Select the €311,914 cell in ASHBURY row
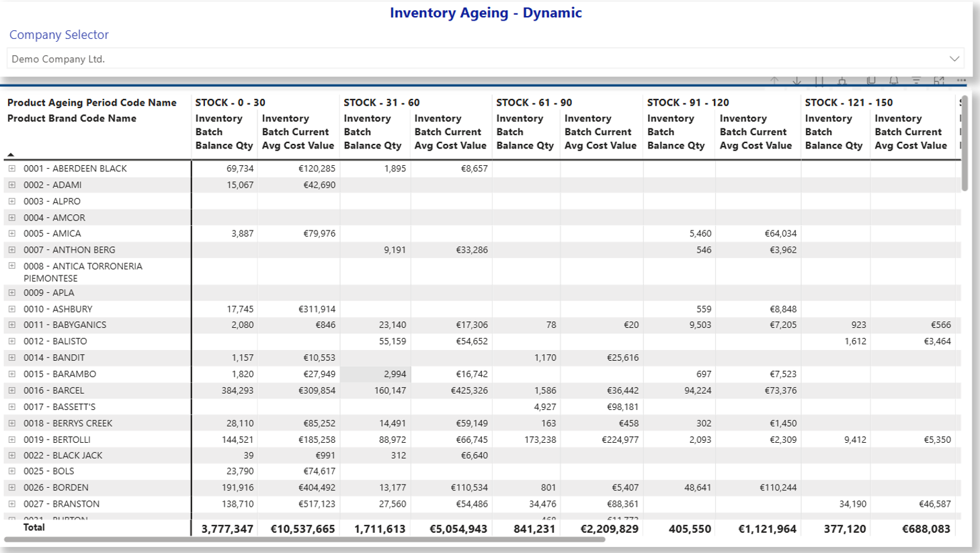 (317, 309)
